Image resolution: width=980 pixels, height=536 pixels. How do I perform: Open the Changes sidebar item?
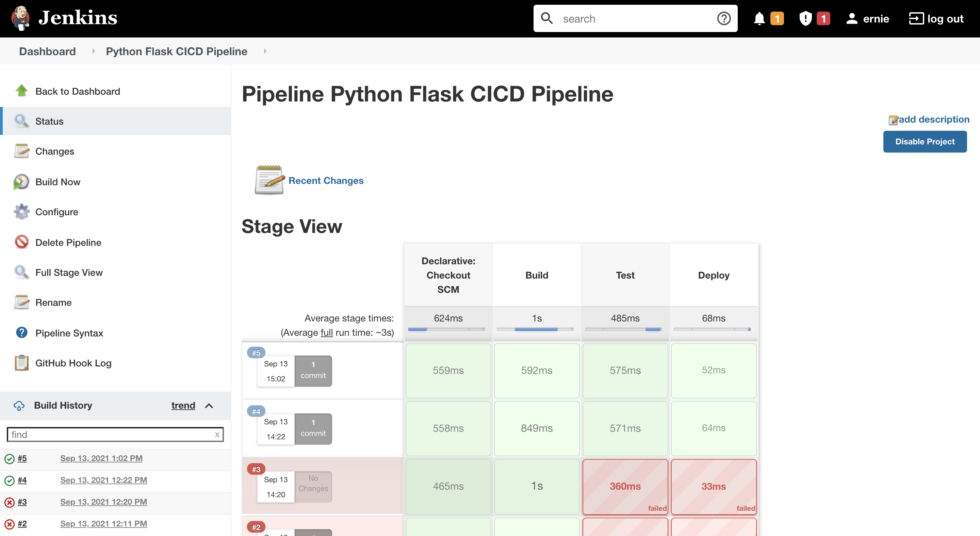point(55,152)
